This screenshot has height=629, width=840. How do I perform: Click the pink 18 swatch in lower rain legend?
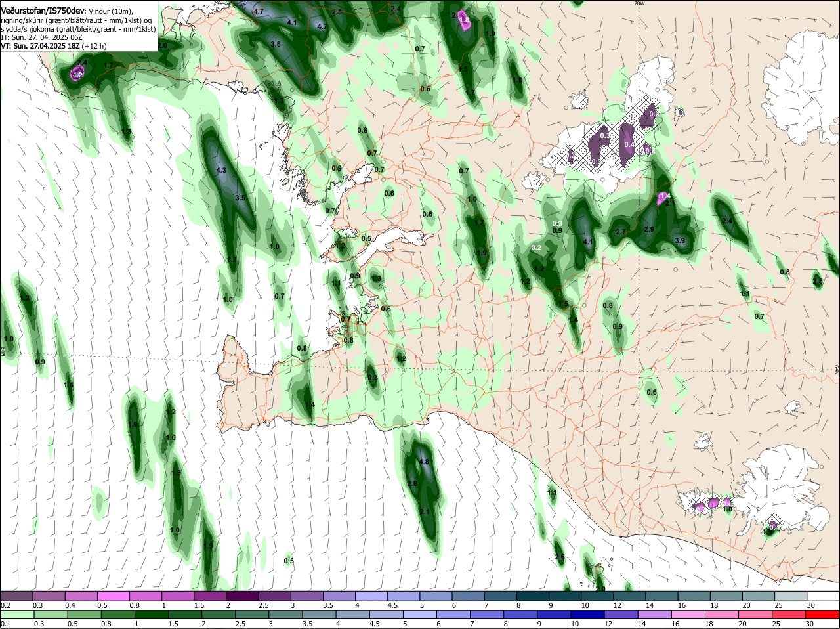[724, 615]
